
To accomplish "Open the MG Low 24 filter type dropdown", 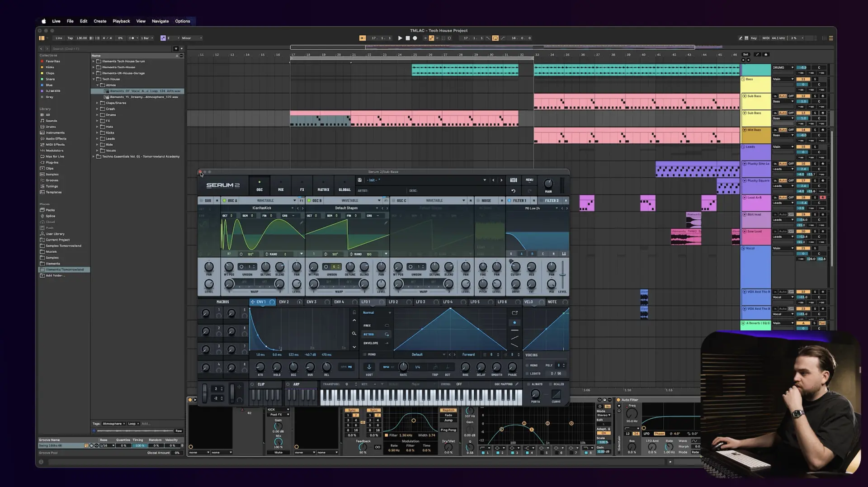I will (x=557, y=208).
